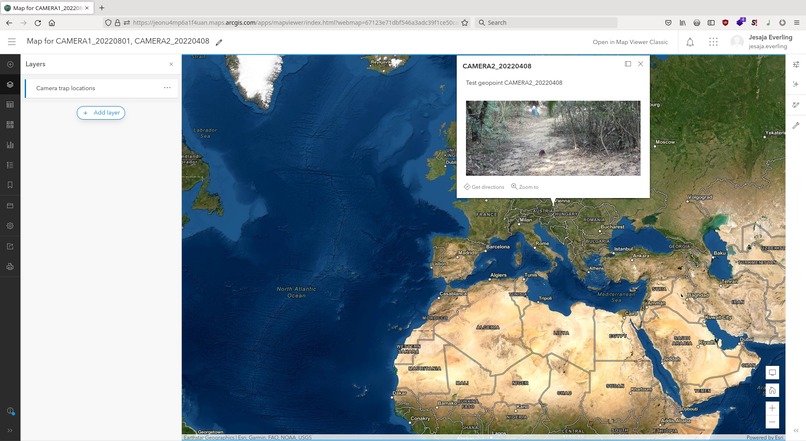This screenshot has height=441, width=806.
Task: Dock the CAMERA2_20220408 popup
Action: click(x=628, y=64)
